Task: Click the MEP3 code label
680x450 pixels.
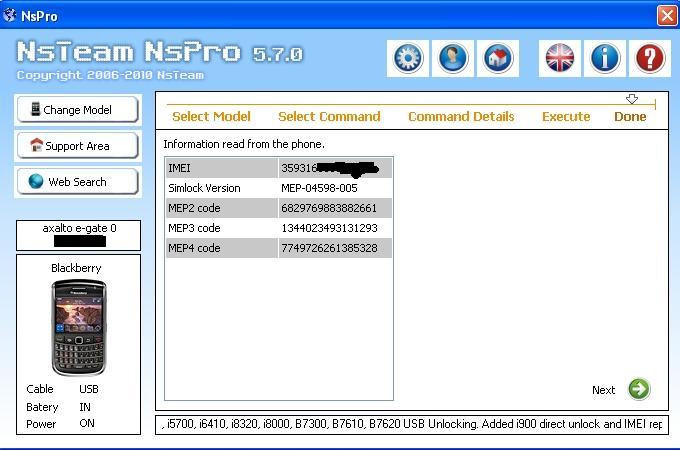Action: click(x=194, y=228)
